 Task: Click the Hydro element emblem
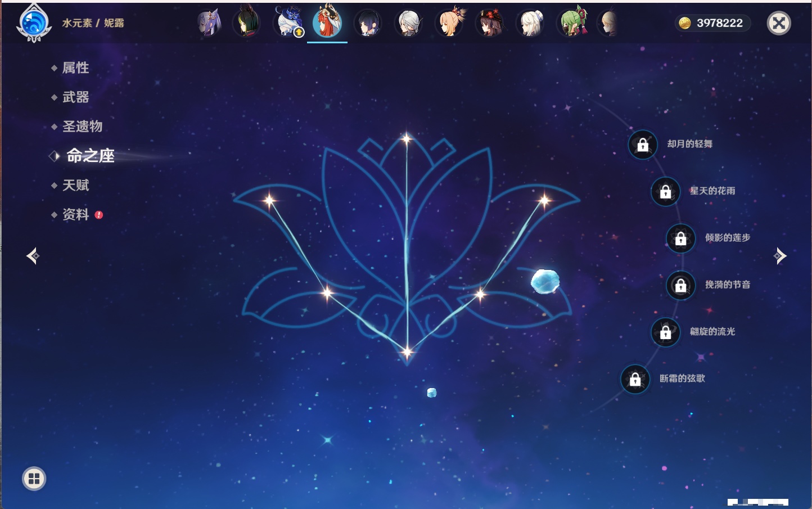pyautogui.click(x=34, y=24)
